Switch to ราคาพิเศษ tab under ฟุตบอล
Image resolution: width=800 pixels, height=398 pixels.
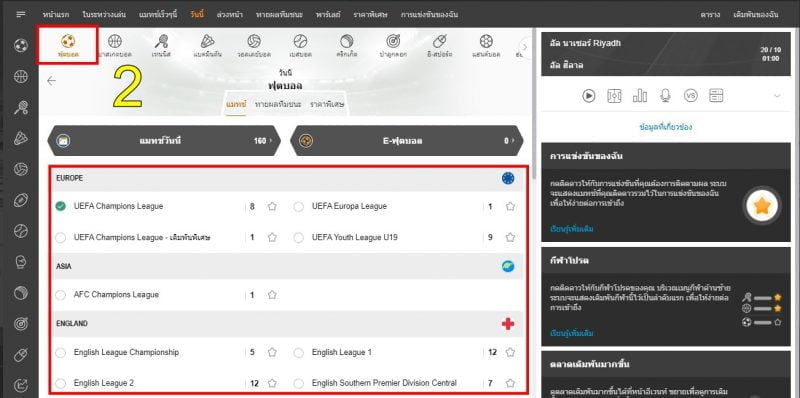[327, 104]
